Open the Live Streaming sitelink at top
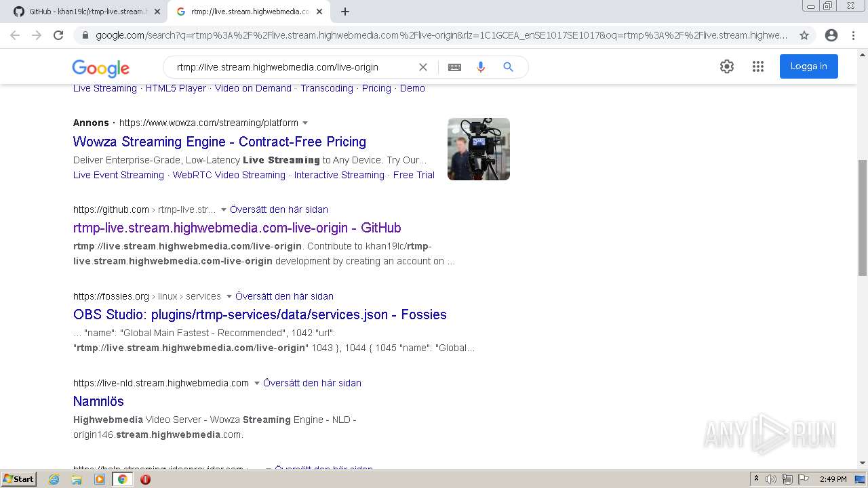The width and height of the screenshot is (868, 488). coord(105,88)
